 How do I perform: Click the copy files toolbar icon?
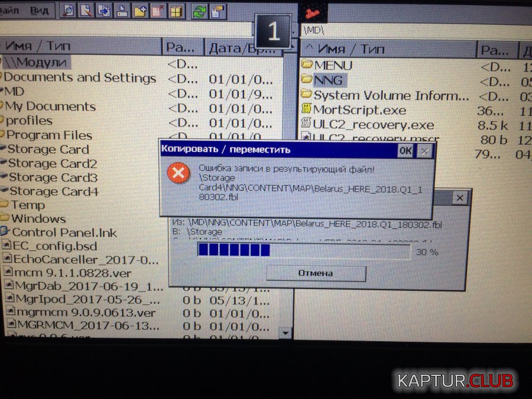click(104, 10)
